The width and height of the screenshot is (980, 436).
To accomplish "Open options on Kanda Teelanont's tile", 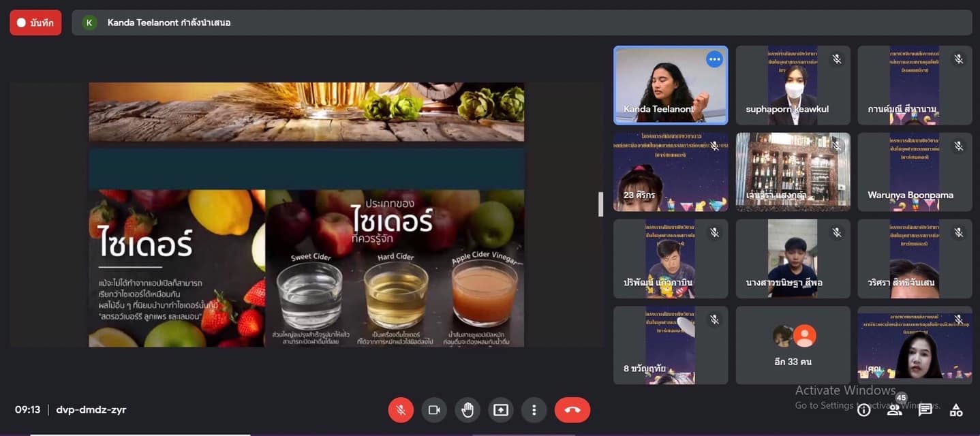I will point(714,60).
